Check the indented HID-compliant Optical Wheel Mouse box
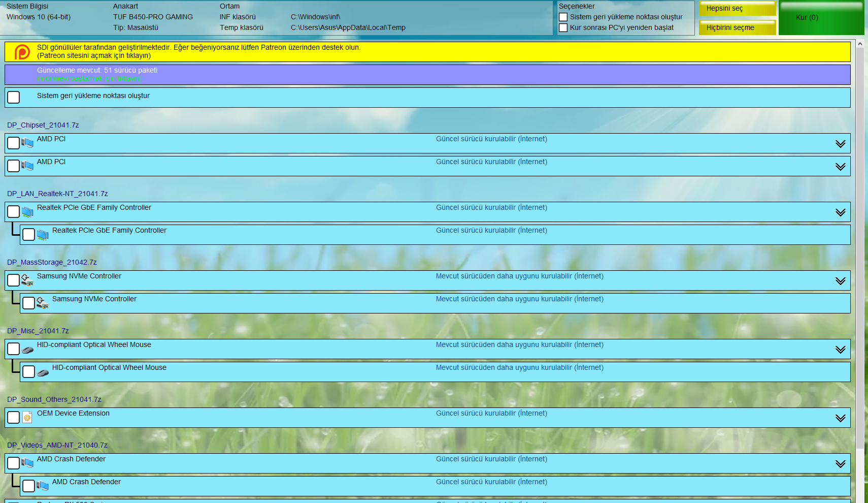This screenshot has width=868, height=503. (29, 372)
